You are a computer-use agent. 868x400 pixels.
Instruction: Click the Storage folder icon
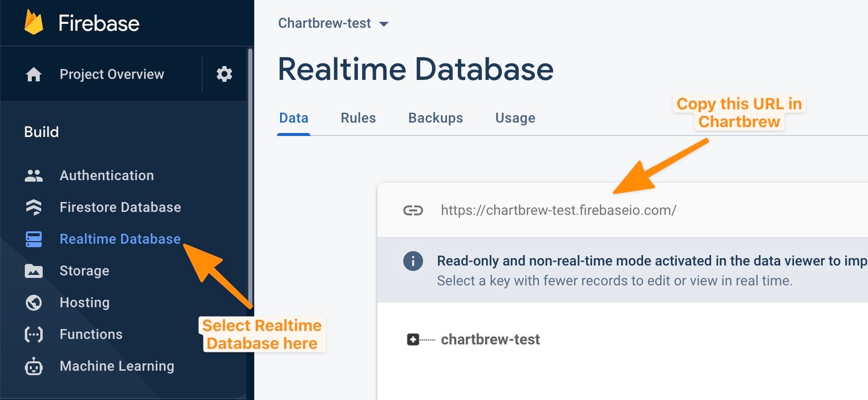(x=34, y=271)
